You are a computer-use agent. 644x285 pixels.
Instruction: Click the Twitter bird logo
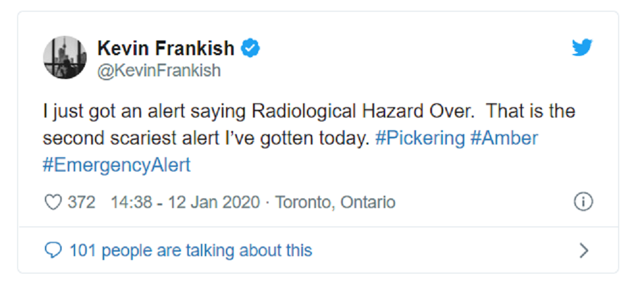pyautogui.click(x=581, y=47)
